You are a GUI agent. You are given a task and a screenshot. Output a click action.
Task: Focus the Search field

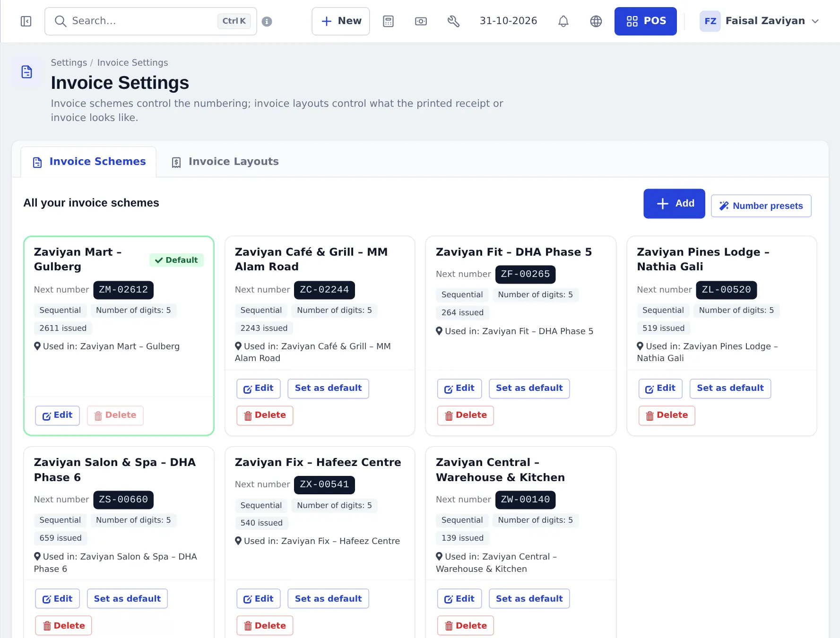(x=151, y=21)
